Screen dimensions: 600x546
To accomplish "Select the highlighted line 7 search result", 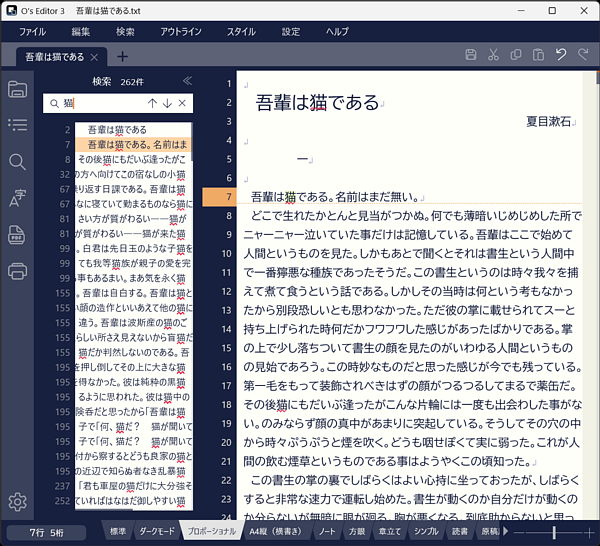I will point(133,145).
